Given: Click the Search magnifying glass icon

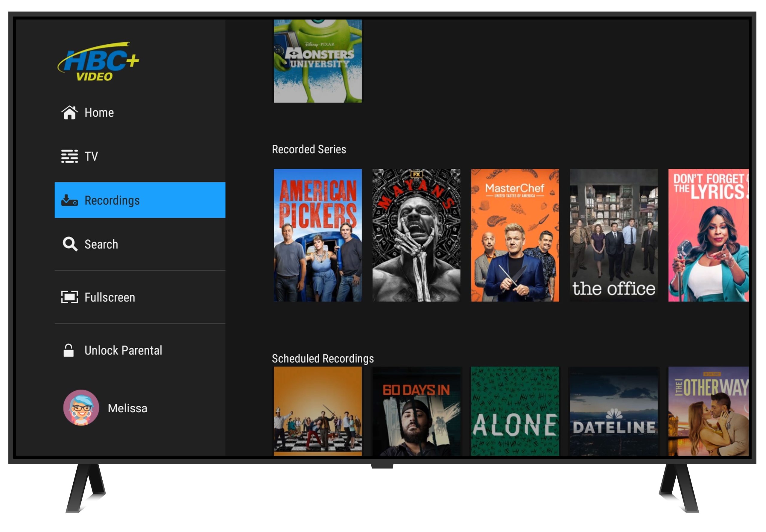Looking at the screenshot, I should pos(70,244).
